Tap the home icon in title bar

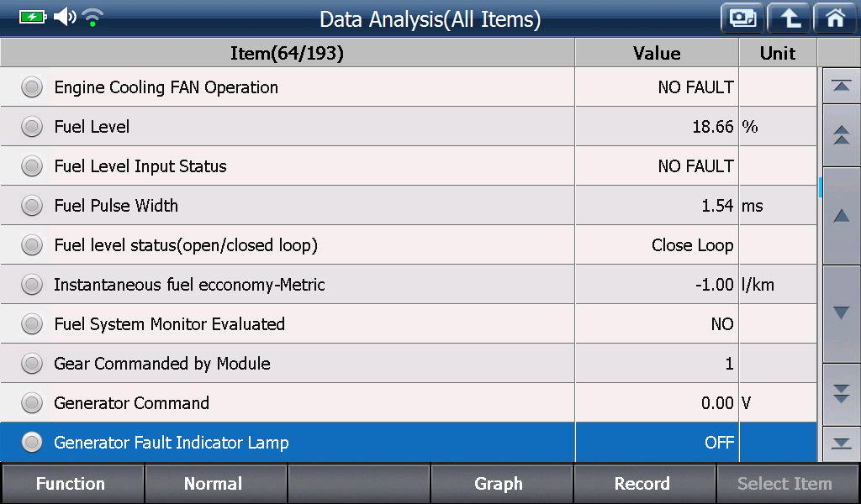pyautogui.click(x=835, y=18)
